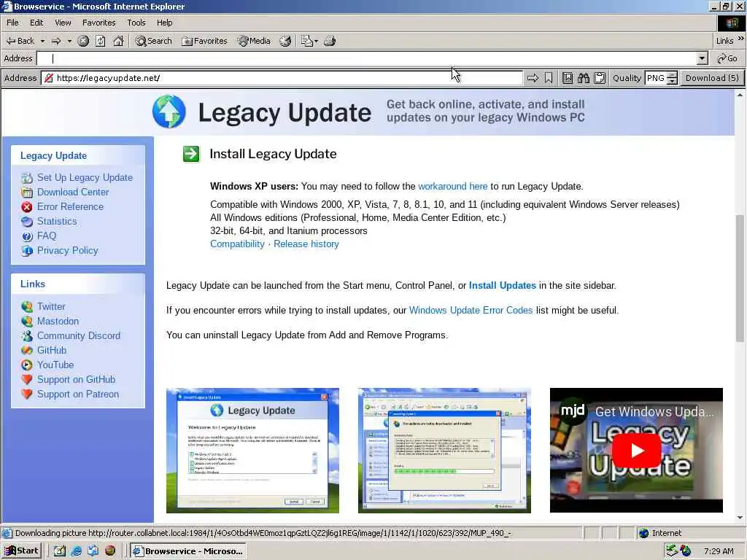Open the View menu
The width and height of the screenshot is (747, 560).
pos(63,23)
